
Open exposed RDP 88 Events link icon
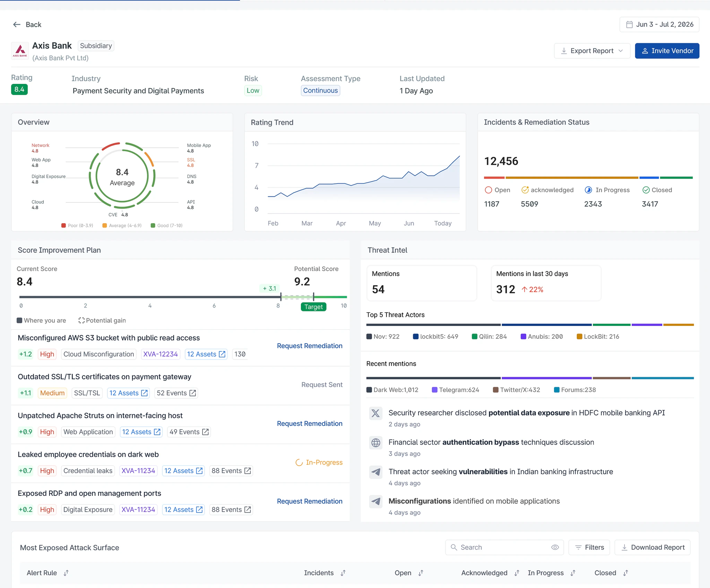click(248, 509)
